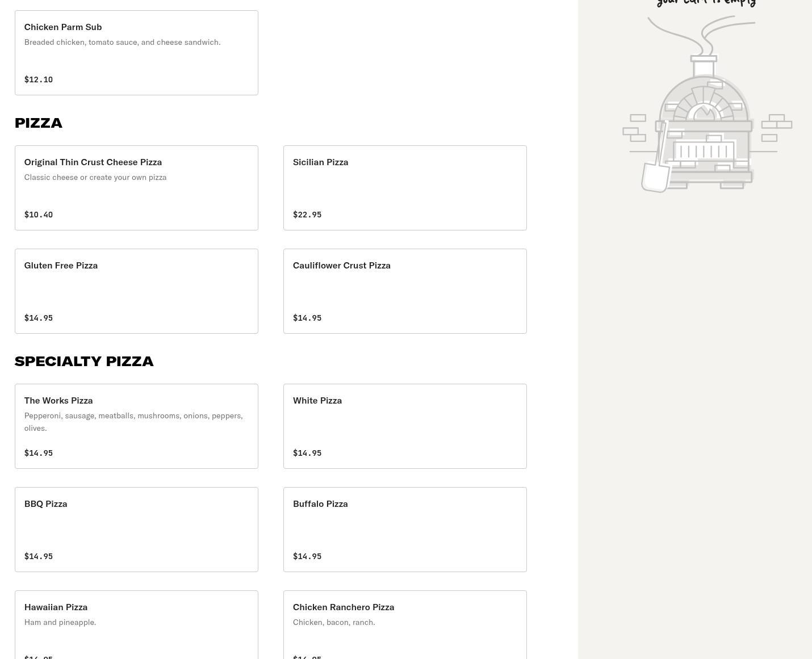The width and height of the screenshot is (812, 659).
Task: Open The Works Pizza menu card
Action: click(x=136, y=426)
